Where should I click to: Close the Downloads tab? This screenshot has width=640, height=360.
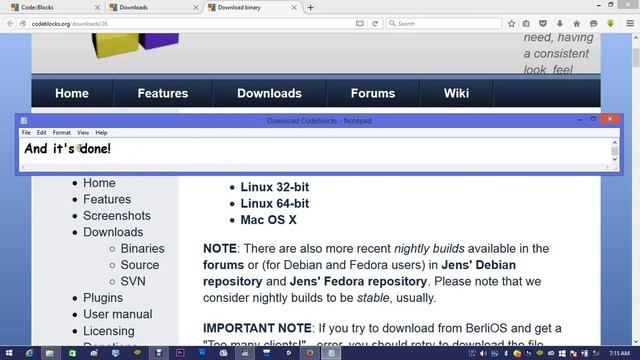(196, 7)
